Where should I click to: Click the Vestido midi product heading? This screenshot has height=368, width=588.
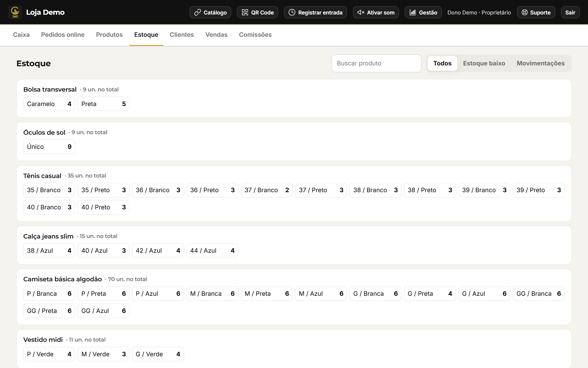[x=43, y=340]
